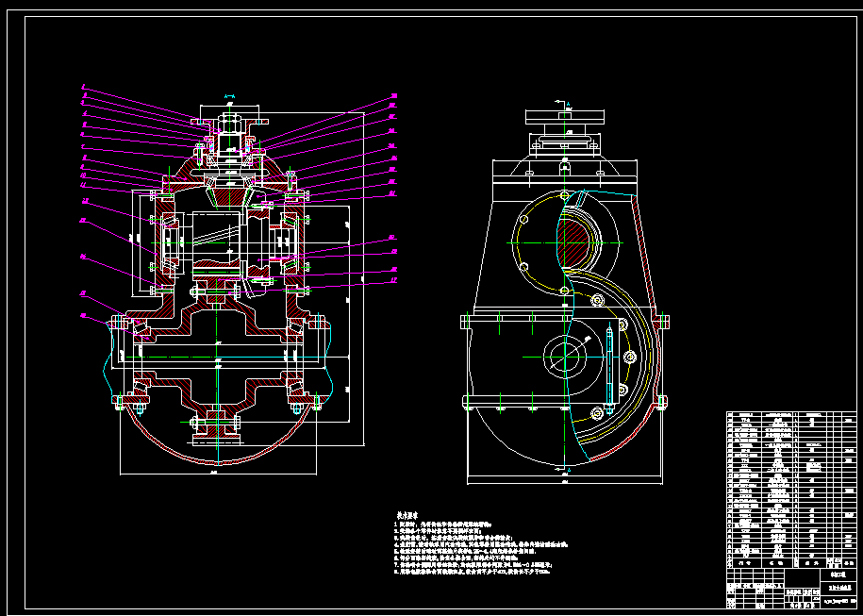The height and width of the screenshot is (616, 863).
Task: Click the concentric hub circles in the right view
Action: pos(565,357)
